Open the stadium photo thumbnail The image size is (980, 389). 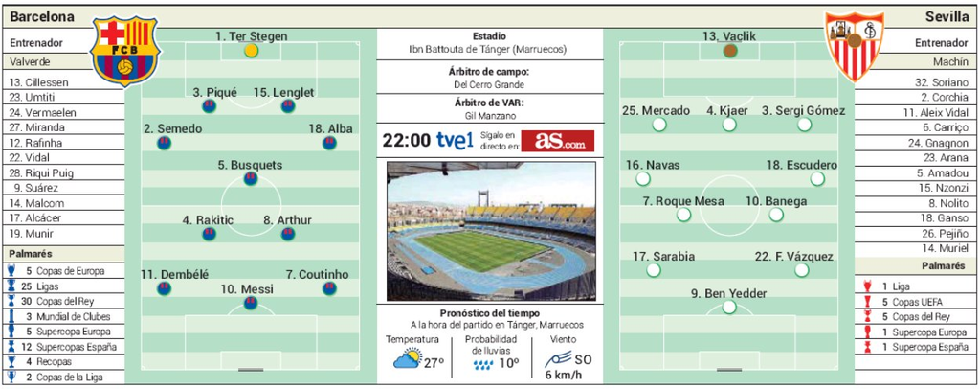pyautogui.click(x=490, y=230)
